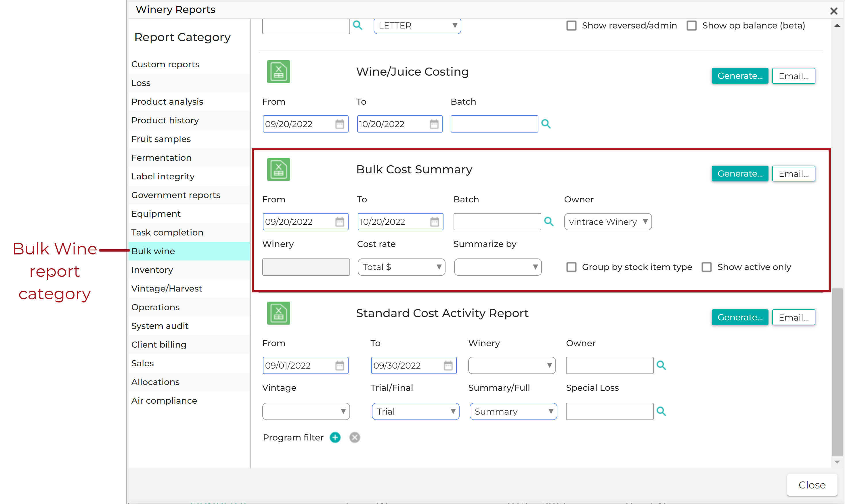Search owner in Standard Cost Activity Report
This screenshot has height=504, width=845.
point(661,365)
